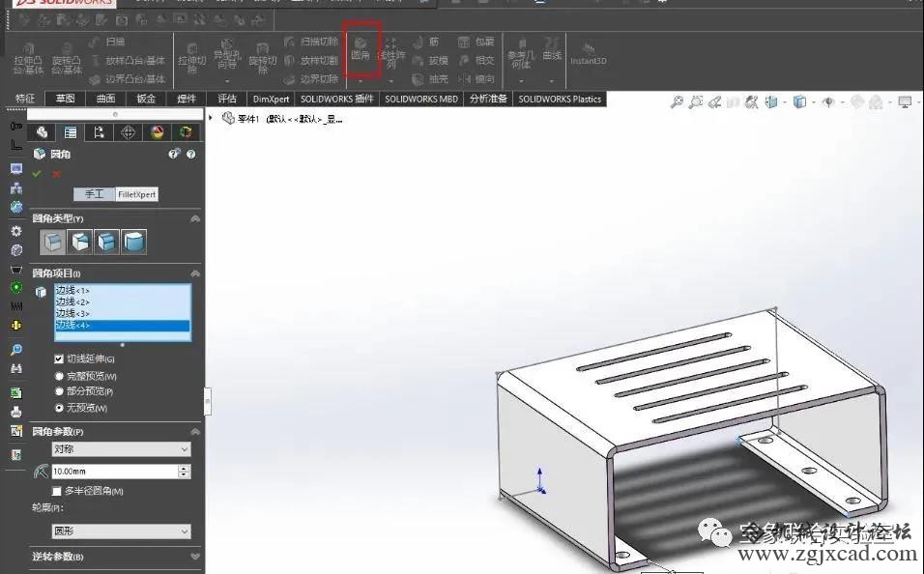Toggle the 切线延伸 tangent propagation checkbox
This screenshot has width=924, height=574.
[x=58, y=359]
